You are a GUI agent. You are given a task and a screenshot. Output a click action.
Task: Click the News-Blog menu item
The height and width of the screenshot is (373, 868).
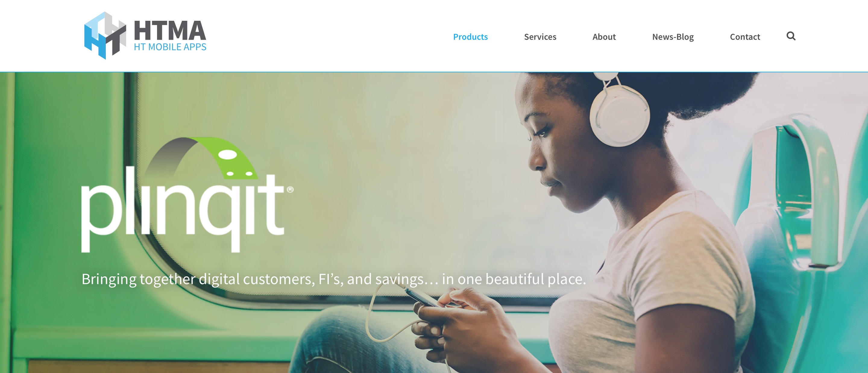(x=674, y=36)
